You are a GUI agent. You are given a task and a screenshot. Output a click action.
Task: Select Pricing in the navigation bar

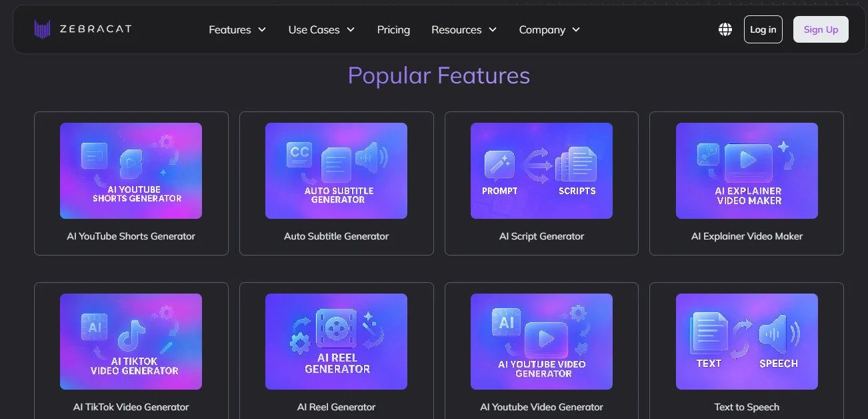[393, 29]
